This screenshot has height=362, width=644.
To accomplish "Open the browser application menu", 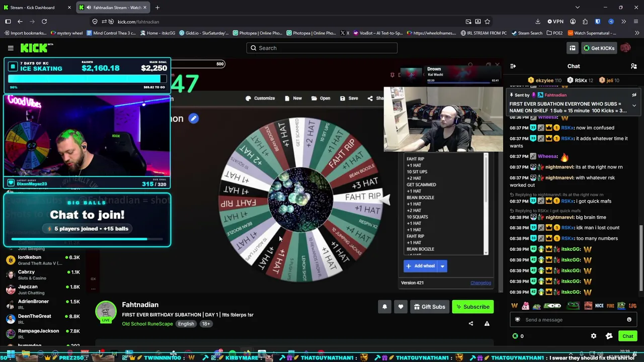I will click(x=636, y=22).
